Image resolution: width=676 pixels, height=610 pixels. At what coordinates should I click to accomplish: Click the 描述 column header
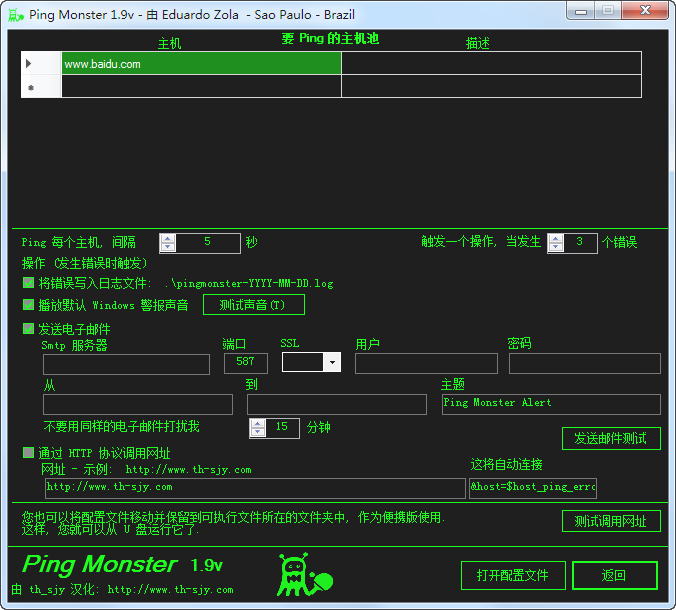[478, 44]
